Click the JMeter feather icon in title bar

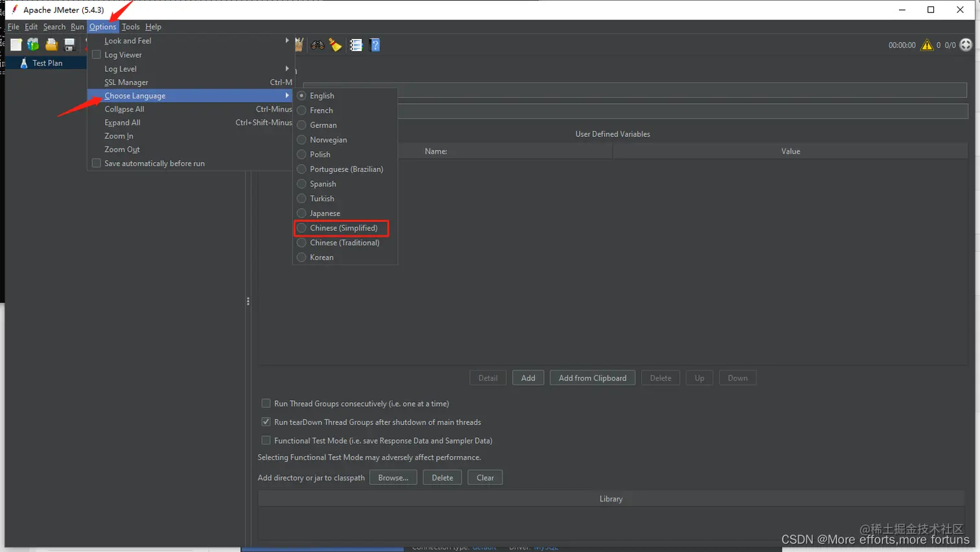[14, 10]
